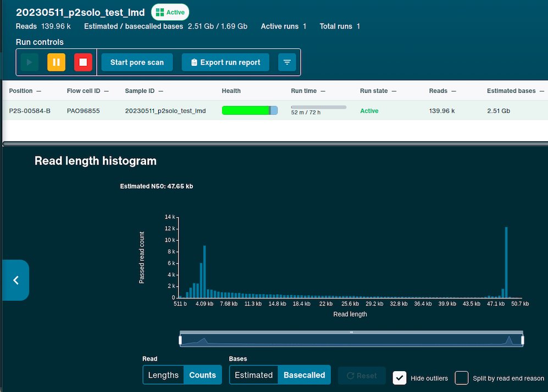Open the filter icon in Run controls
Screen dimensions: 548x392
coord(287,62)
